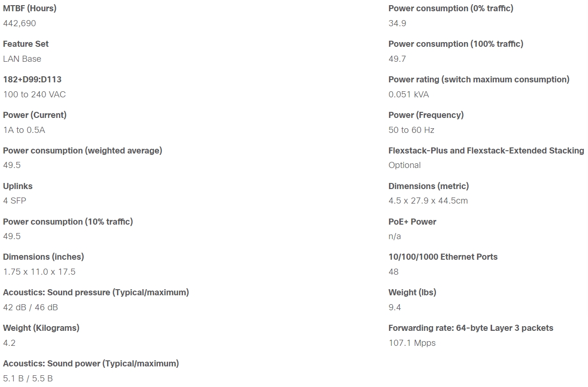Select the 5.1 B / 5.5 B value
588x387 pixels.
[x=28, y=379]
